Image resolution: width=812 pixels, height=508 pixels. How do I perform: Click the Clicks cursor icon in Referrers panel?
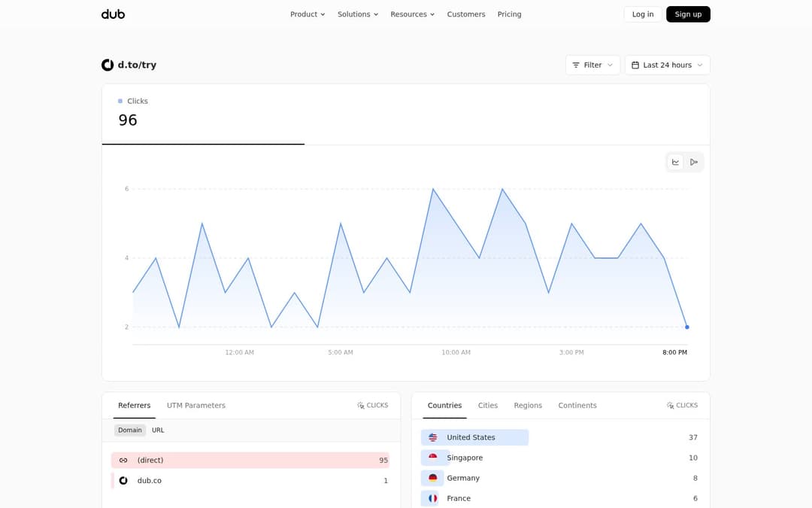tap(360, 406)
